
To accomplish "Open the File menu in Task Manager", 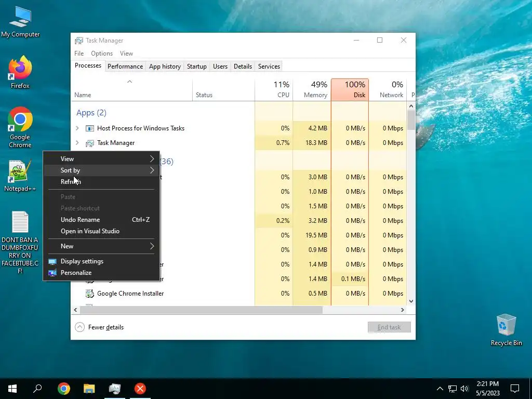I will [x=79, y=54].
